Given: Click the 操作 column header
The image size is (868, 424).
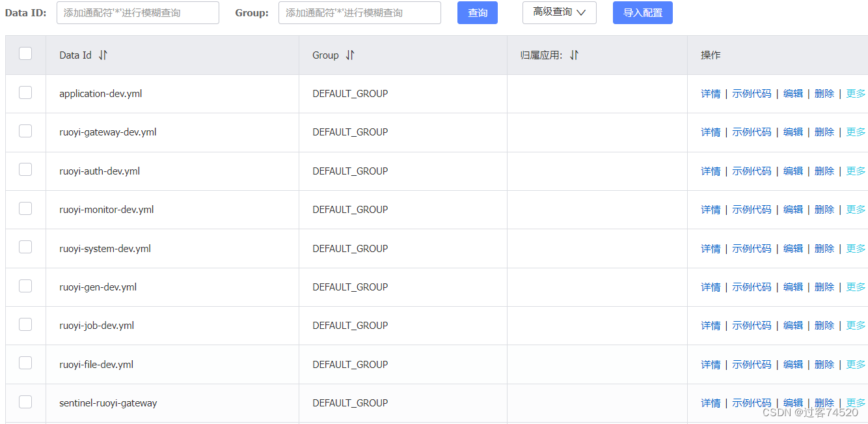Looking at the screenshot, I should pyautogui.click(x=711, y=55).
